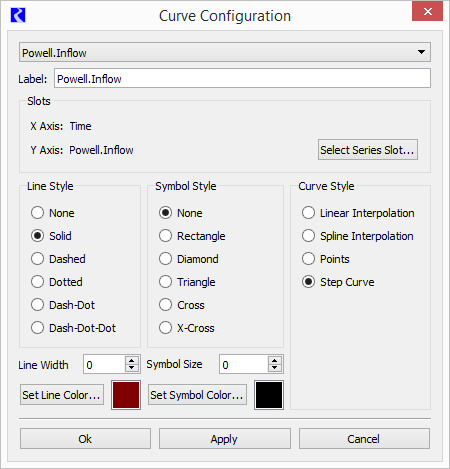The width and height of the screenshot is (450, 469).
Task: Decrease Symbol Size with down arrow
Action: tap(274, 368)
